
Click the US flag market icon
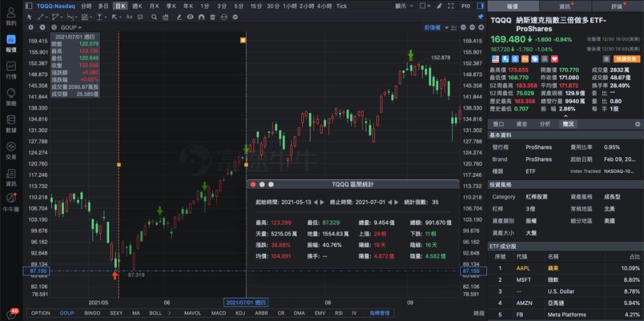tap(496, 59)
